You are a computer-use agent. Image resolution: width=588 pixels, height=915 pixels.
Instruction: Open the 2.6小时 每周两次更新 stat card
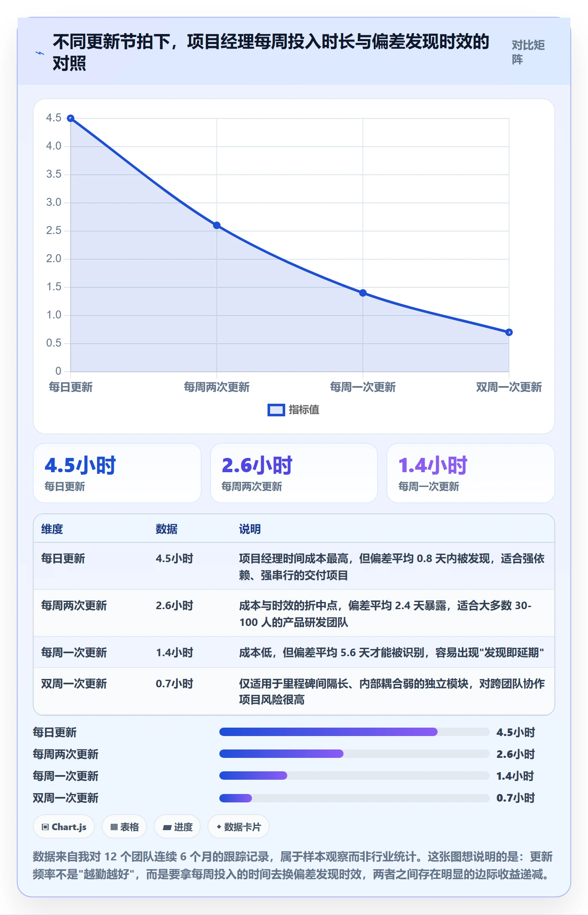point(294,473)
